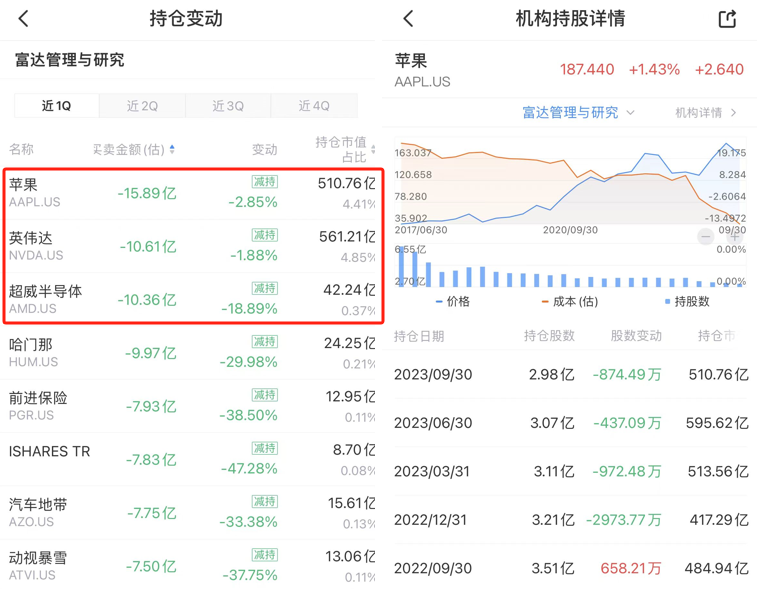Image resolution: width=757 pixels, height=590 pixels.
Task: Switch to the 近2Q tab
Action: [x=142, y=106]
